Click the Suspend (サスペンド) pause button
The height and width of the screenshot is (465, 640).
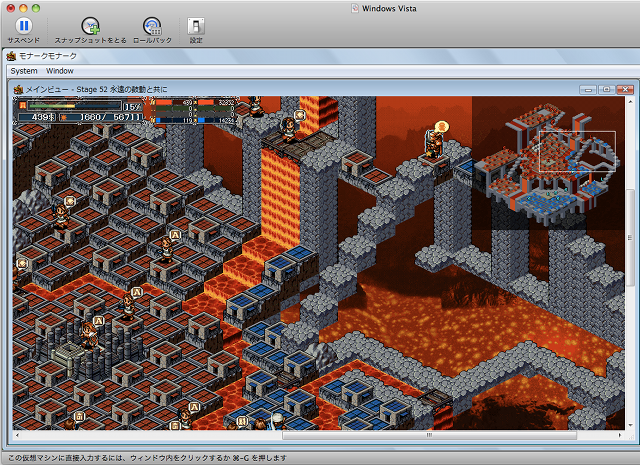pyautogui.click(x=23, y=25)
